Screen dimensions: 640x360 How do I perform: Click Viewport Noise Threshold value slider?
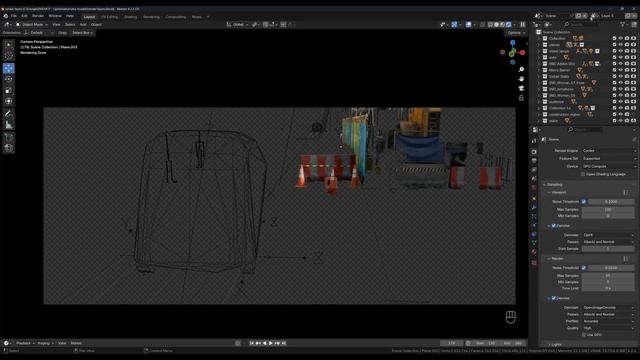[x=611, y=202]
